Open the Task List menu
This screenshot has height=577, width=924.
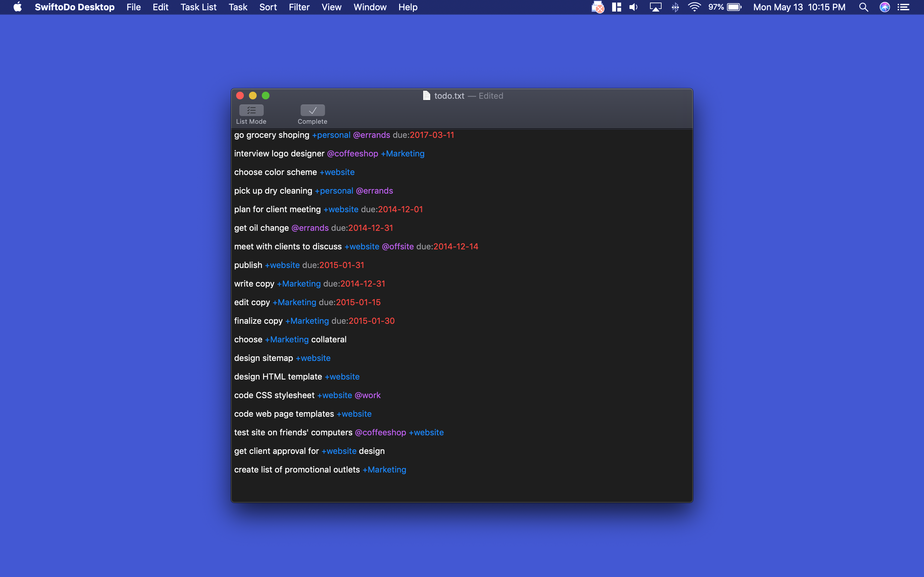coord(198,7)
